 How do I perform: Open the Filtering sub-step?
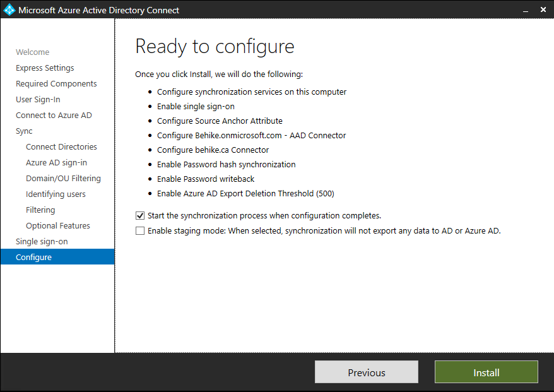[x=40, y=210]
